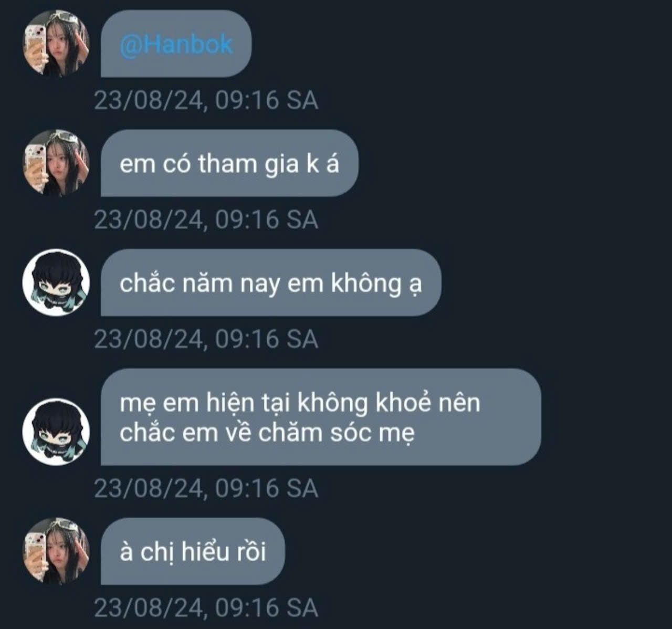Image resolution: width=672 pixels, height=629 pixels.
Task: Select the 'chắc năm nay em không ạ' bubble
Action: point(271,282)
